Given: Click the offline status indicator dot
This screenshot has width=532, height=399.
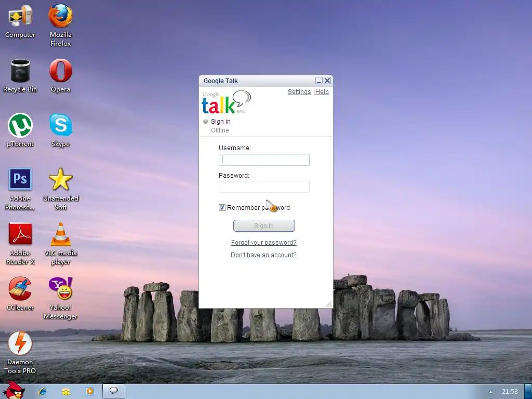Looking at the screenshot, I should coord(205,122).
